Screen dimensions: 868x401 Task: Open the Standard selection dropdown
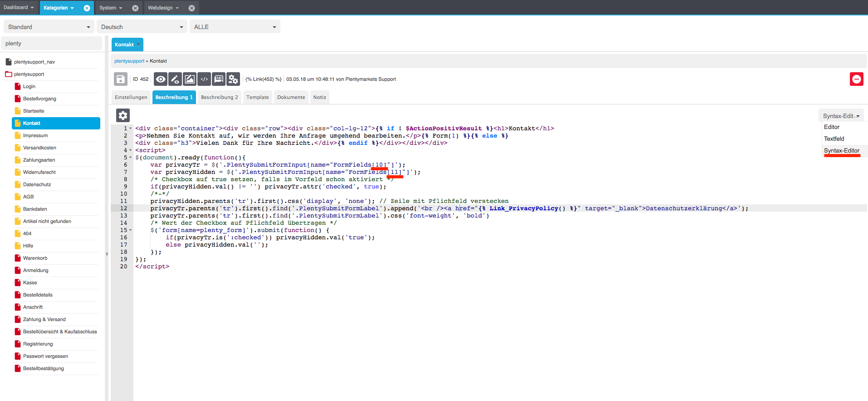point(49,27)
